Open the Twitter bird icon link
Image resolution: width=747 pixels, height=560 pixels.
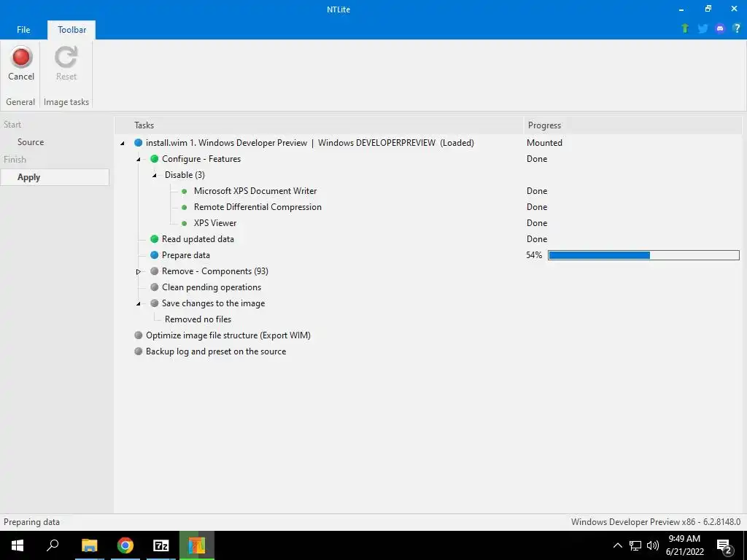tap(703, 28)
